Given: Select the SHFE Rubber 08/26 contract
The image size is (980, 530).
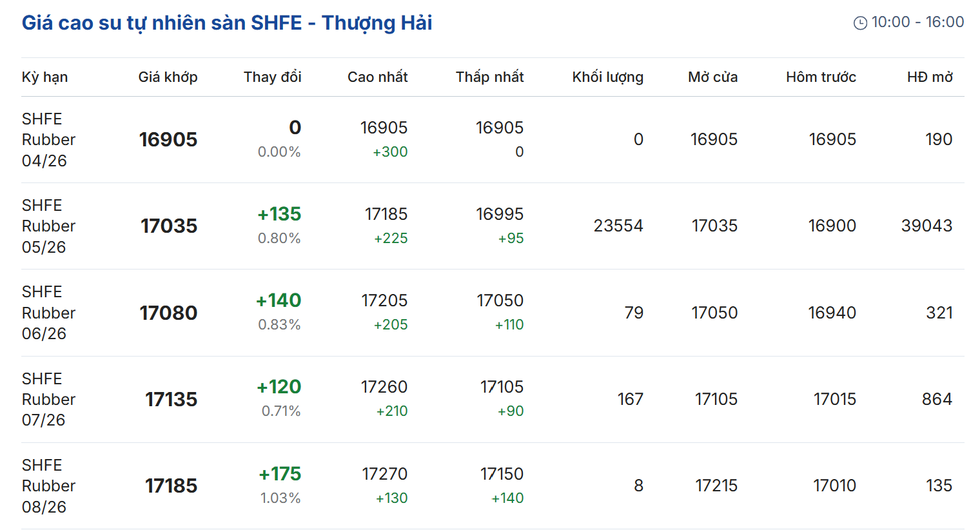Looking at the screenshot, I should point(48,486).
